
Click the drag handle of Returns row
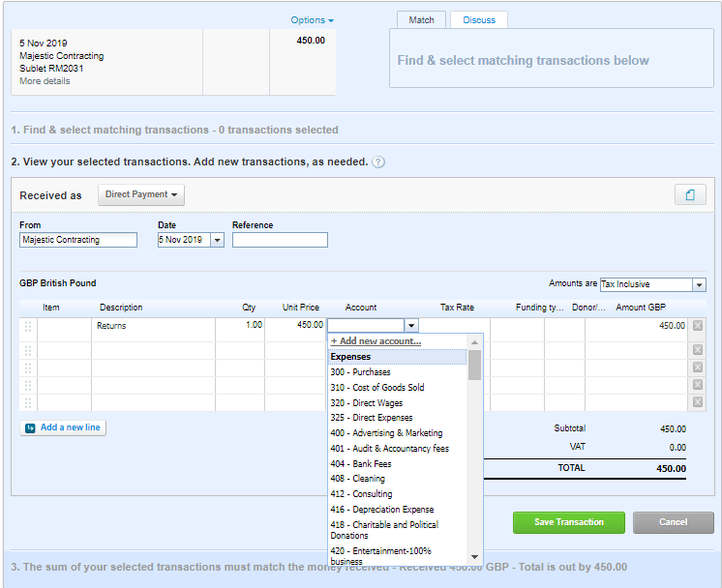pos(27,326)
